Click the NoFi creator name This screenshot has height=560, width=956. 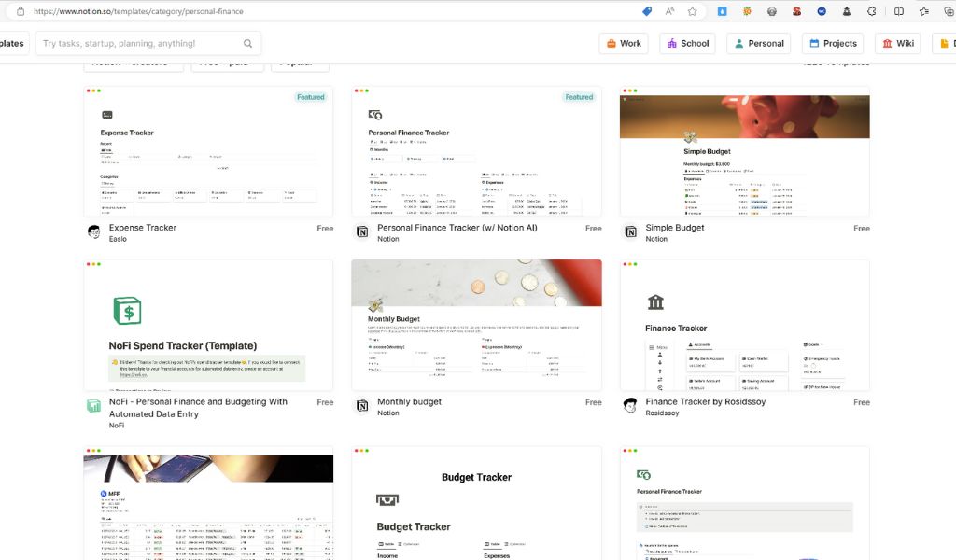point(117,426)
